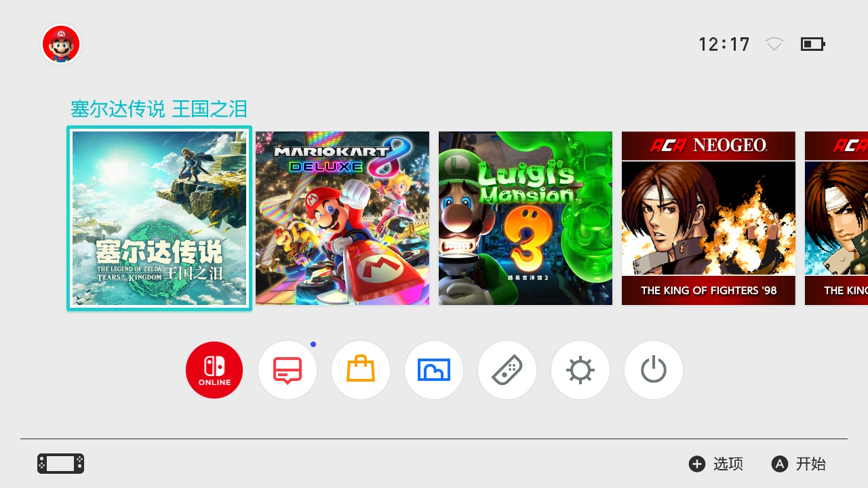Open the Album gallery icon
The width and height of the screenshot is (868, 488).
pos(434,370)
